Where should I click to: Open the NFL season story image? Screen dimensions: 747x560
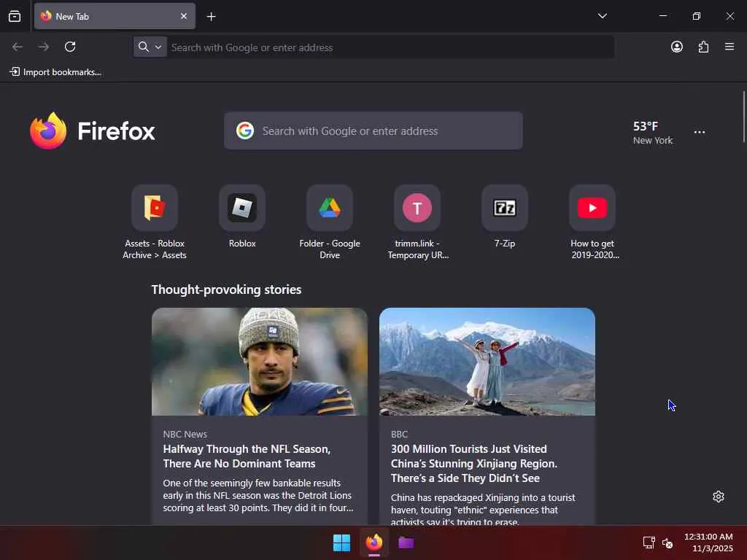click(x=260, y=362)
